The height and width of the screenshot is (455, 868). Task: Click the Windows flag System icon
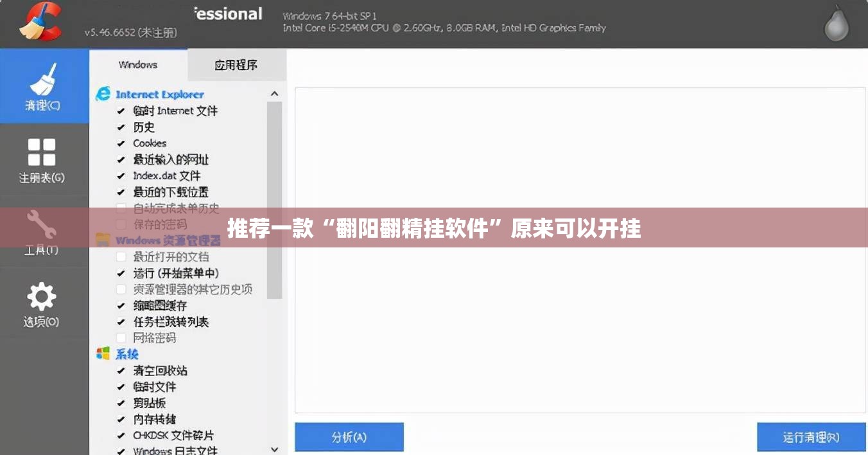click(x=103, y=354)
